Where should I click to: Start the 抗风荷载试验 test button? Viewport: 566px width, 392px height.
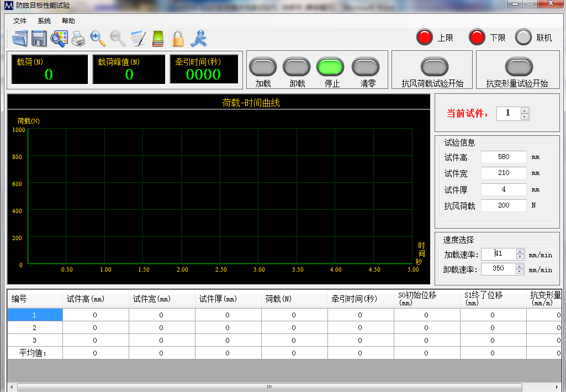click(434, 67)
